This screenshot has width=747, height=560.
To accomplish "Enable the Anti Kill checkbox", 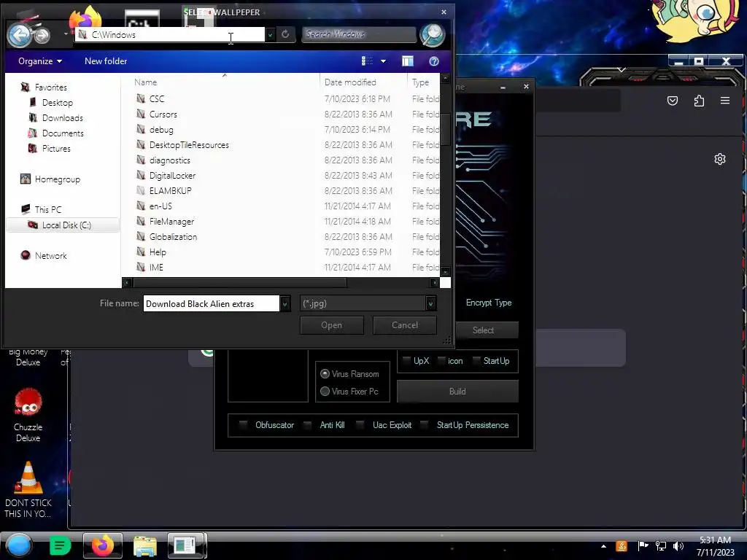I will click(308, 425).
